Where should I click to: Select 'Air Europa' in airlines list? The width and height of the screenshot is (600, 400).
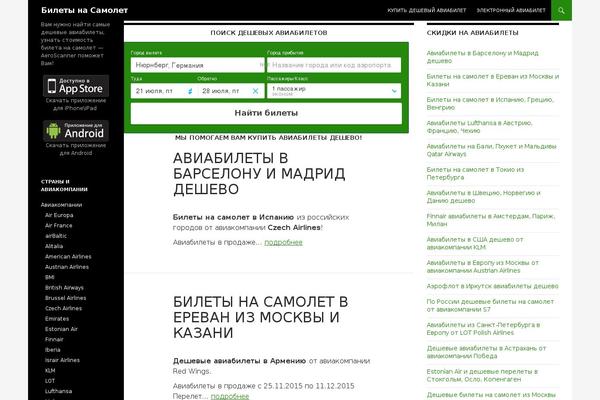(59, 215)
